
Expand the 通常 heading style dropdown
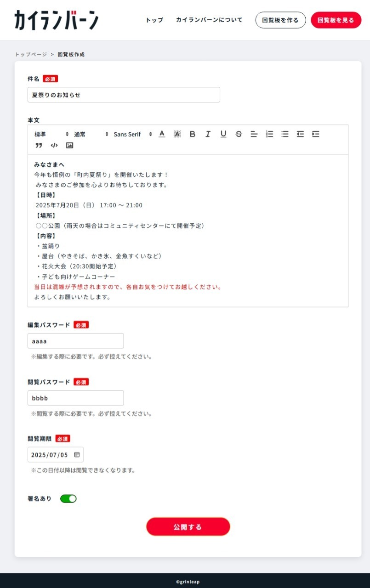[91, 134]
